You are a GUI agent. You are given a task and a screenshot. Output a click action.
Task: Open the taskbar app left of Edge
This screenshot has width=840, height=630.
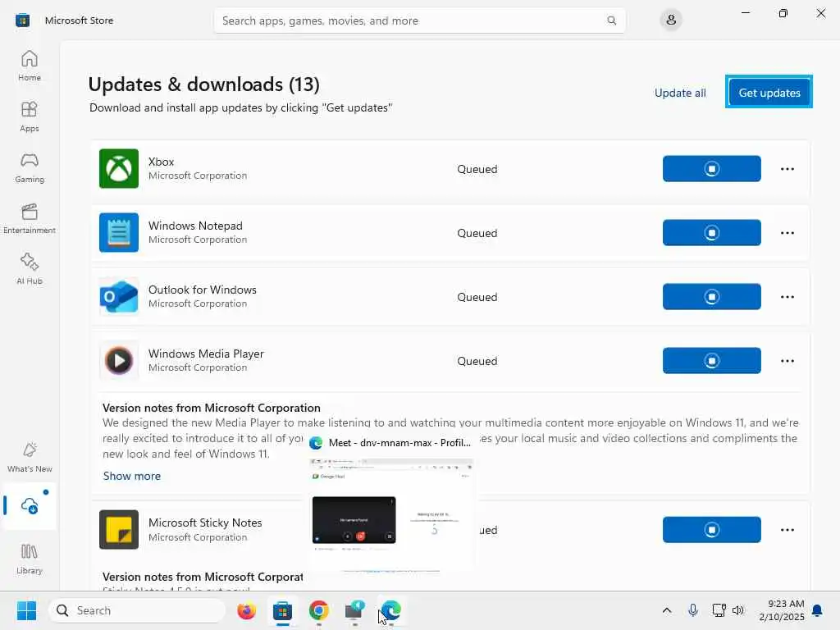pos(354,610)
